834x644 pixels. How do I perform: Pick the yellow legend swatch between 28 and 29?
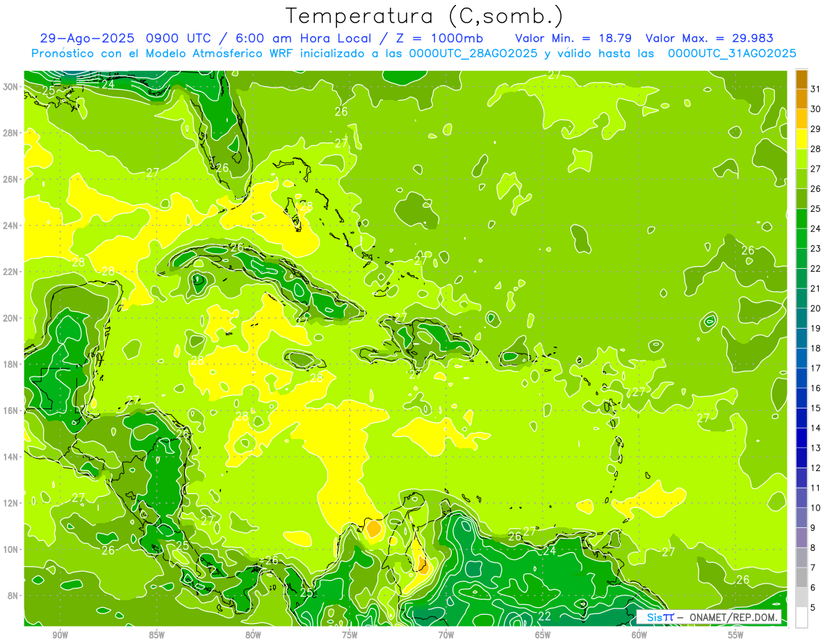pos(801,139)
